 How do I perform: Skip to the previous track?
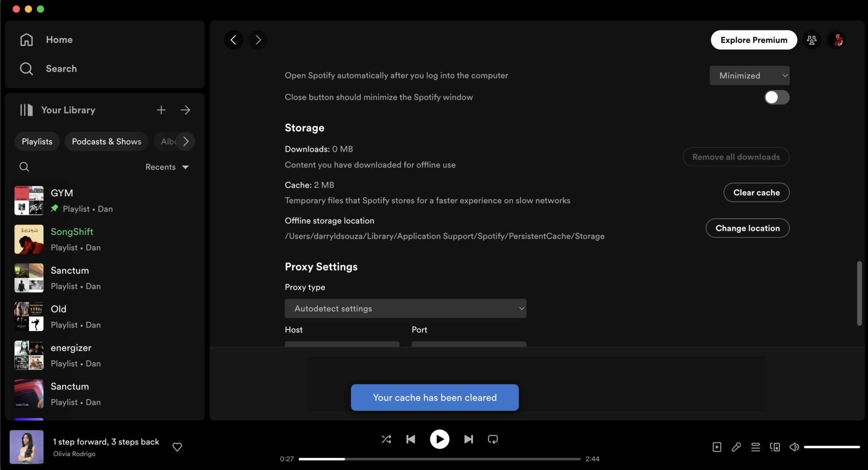(410, 439)
